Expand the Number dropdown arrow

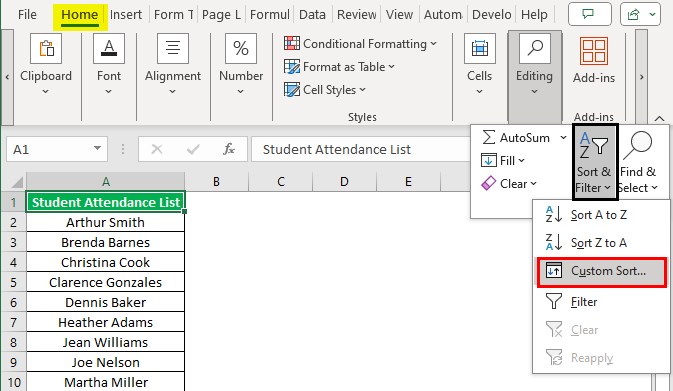(241, 91)
